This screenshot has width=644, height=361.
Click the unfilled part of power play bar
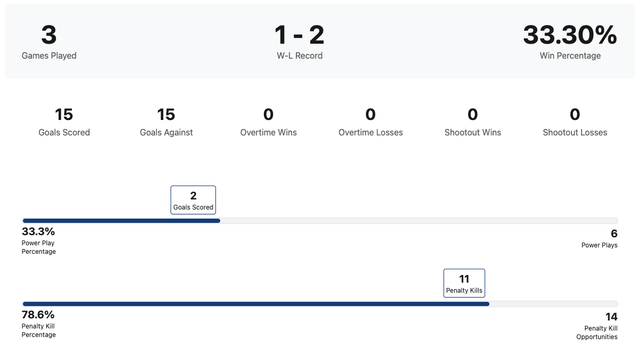(418, 221)
